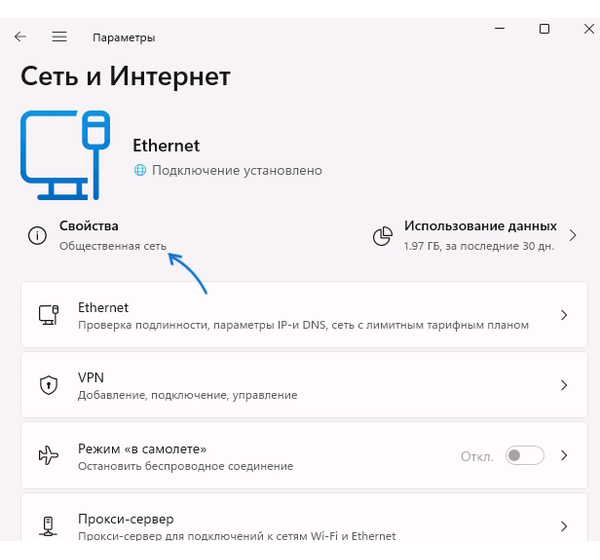Viewport: 600px width, 560px height.
Task: Click the Откл. toggle label
Action: click(x=477, y=456)
